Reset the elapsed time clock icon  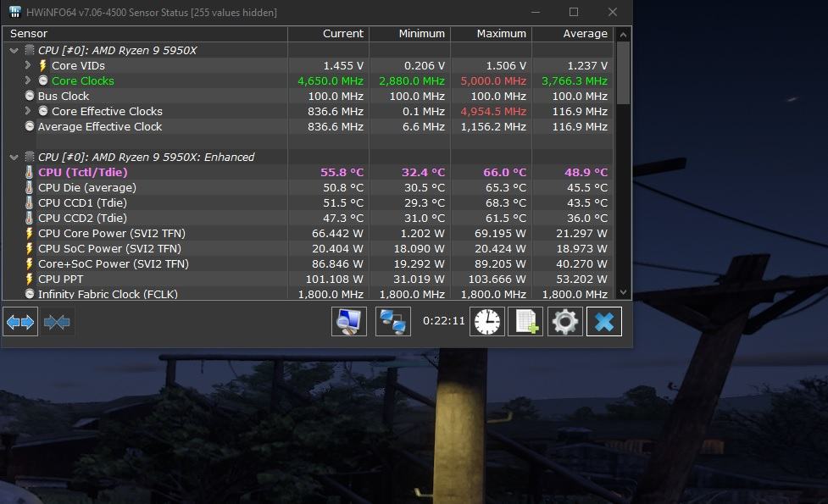(x=486, y=321)
